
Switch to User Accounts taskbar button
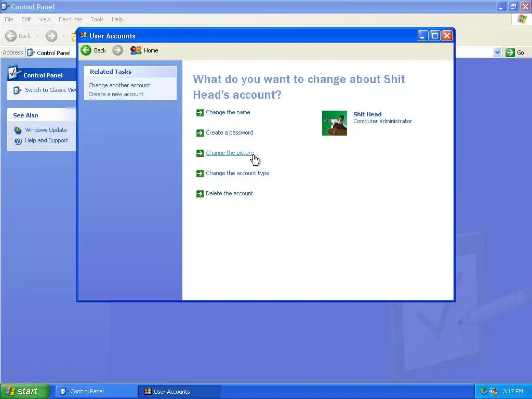point(179,392)
